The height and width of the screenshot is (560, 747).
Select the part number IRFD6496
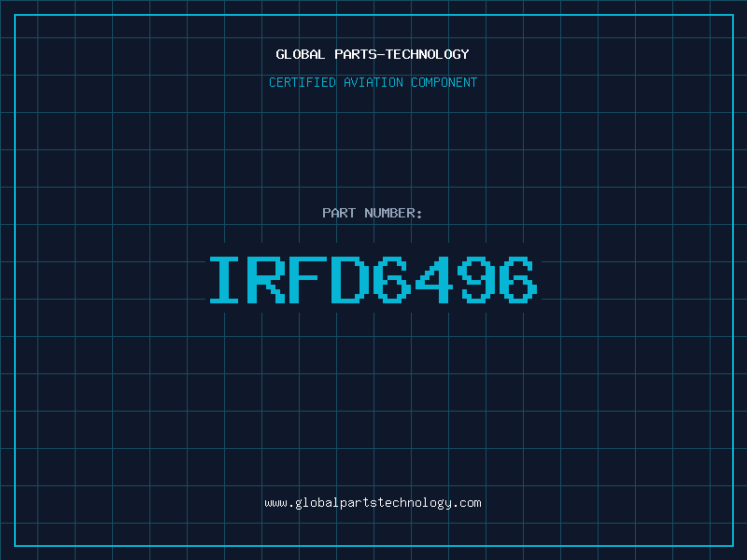coord(373,279)
